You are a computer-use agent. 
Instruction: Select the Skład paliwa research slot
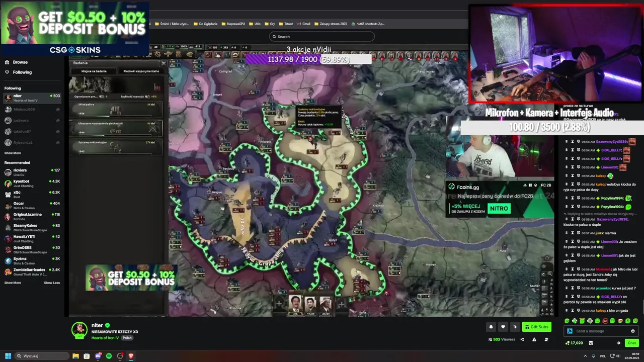[116, 109]
